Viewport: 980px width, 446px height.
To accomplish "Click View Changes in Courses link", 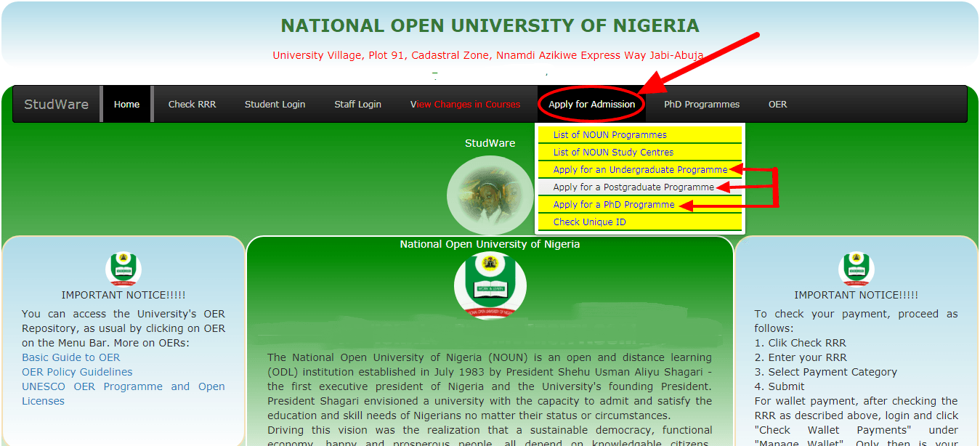I will (466, 104).
